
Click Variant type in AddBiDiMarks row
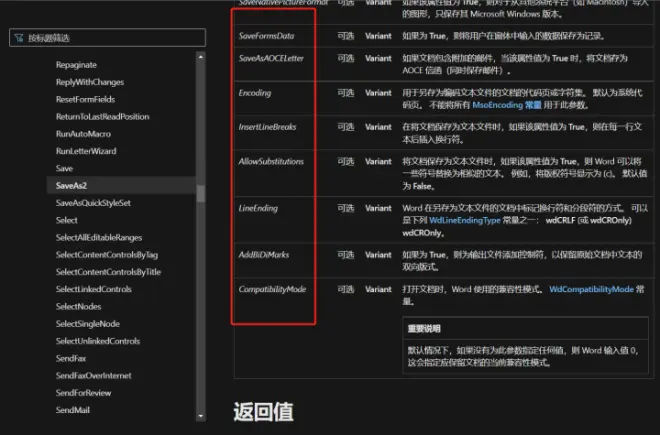click(378, 255)
